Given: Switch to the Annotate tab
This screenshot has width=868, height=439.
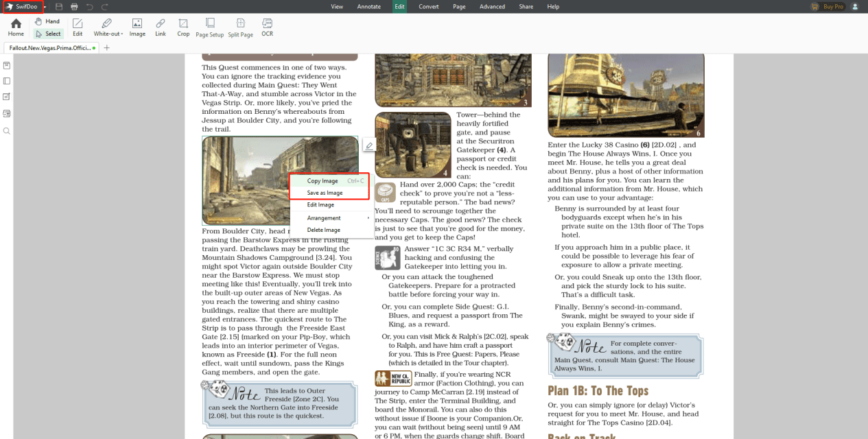Looking at the screenshot, I should (368, 7).
